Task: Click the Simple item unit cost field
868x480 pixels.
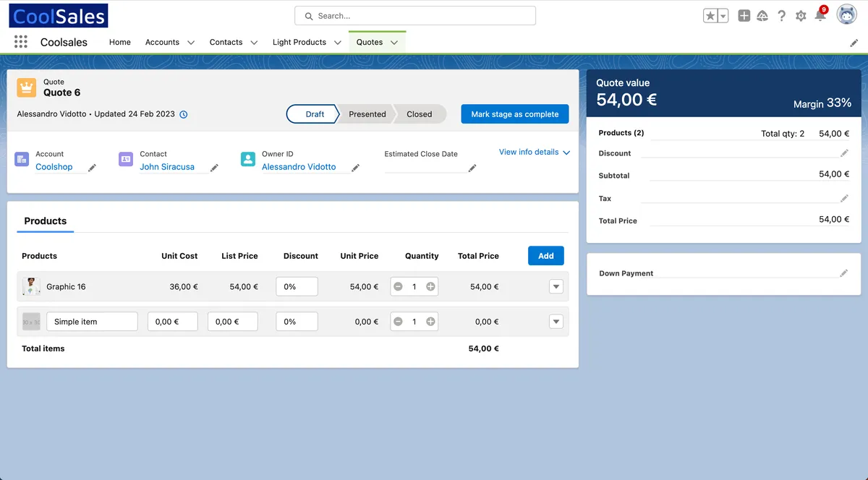Action: click(x=173, y=322)
